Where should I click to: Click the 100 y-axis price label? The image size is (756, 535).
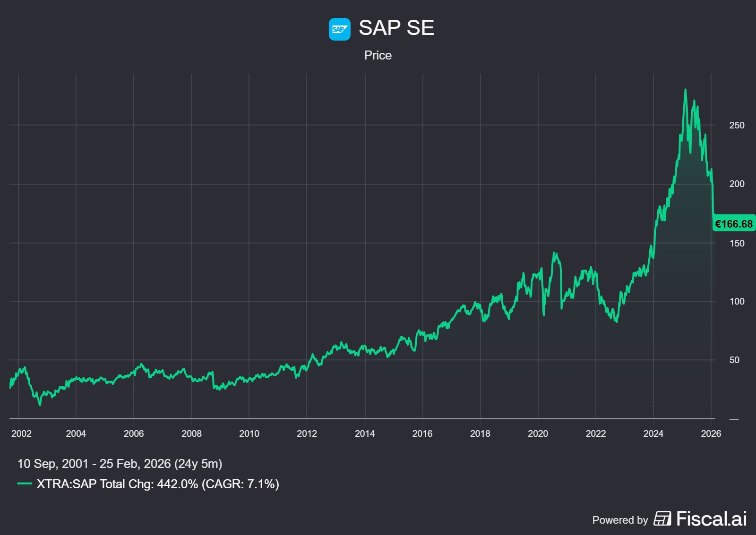pyautogui.click(x=736, y=301)
